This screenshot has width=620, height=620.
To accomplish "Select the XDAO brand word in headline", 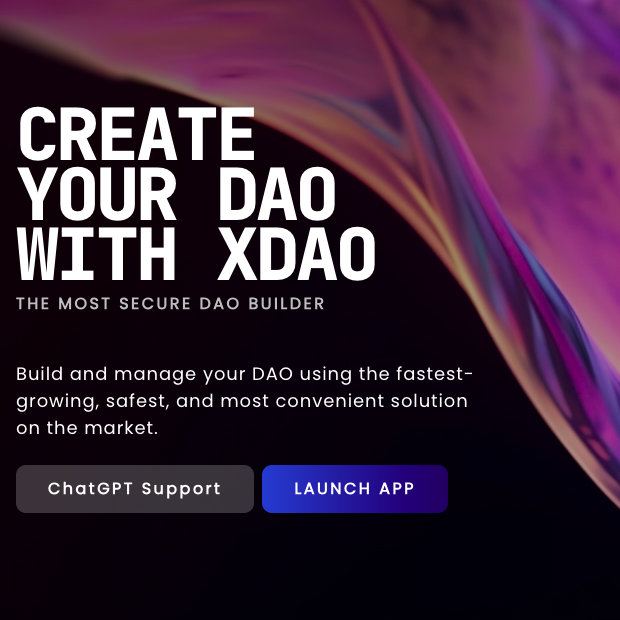I will (297, 253).
